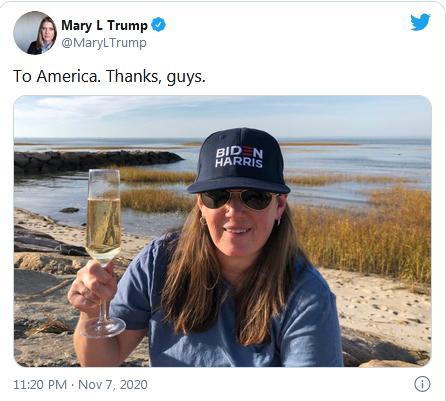Click the Biden Harris cap in photo
This screenshot has height=401, width=446.
tap(239, 161)
